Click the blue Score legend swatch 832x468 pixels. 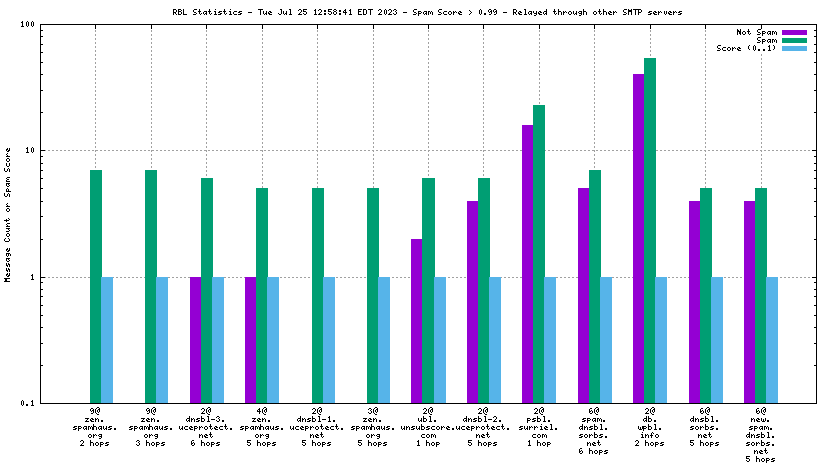tap(794, 48)
